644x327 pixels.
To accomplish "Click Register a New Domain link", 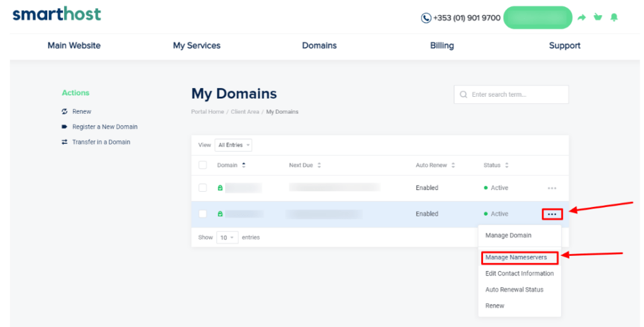I will tap(104, 127).
